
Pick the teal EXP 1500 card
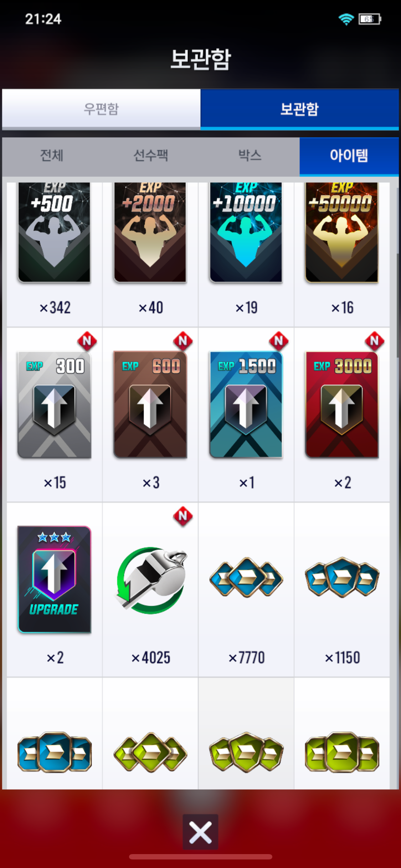coord(246,404)
